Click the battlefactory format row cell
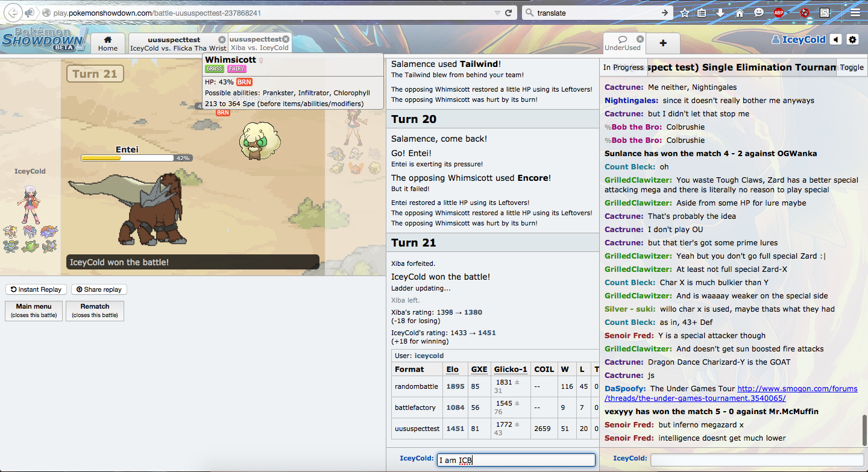The width and height of the screenshot is (868, 472). (x=417, y=407)
